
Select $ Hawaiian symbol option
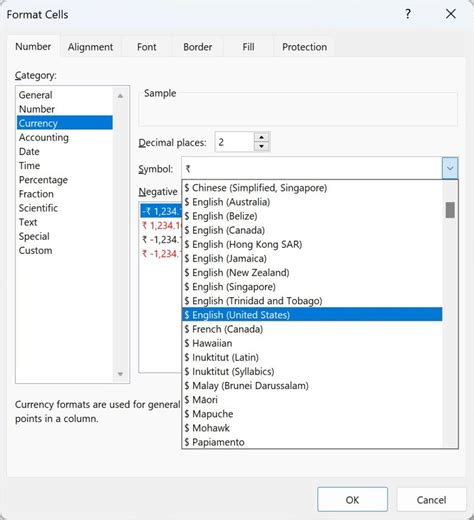(312, 343)
